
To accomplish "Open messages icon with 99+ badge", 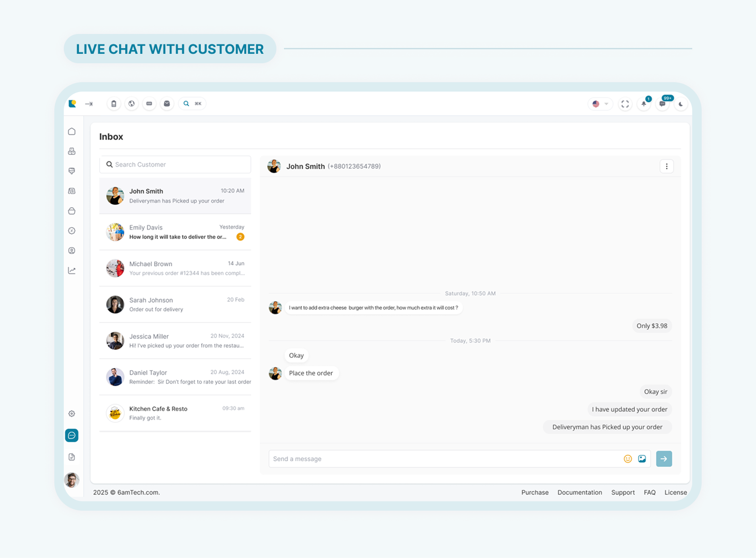I will [x=662, y=104].
